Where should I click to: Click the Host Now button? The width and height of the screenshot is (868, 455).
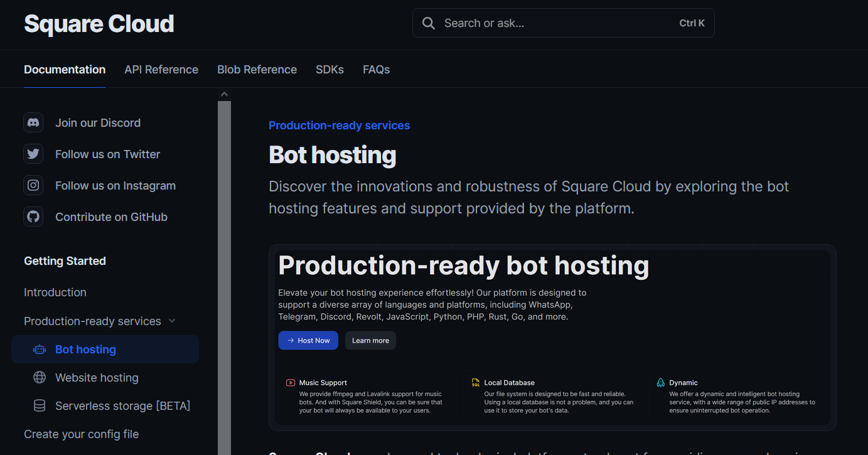308,341
